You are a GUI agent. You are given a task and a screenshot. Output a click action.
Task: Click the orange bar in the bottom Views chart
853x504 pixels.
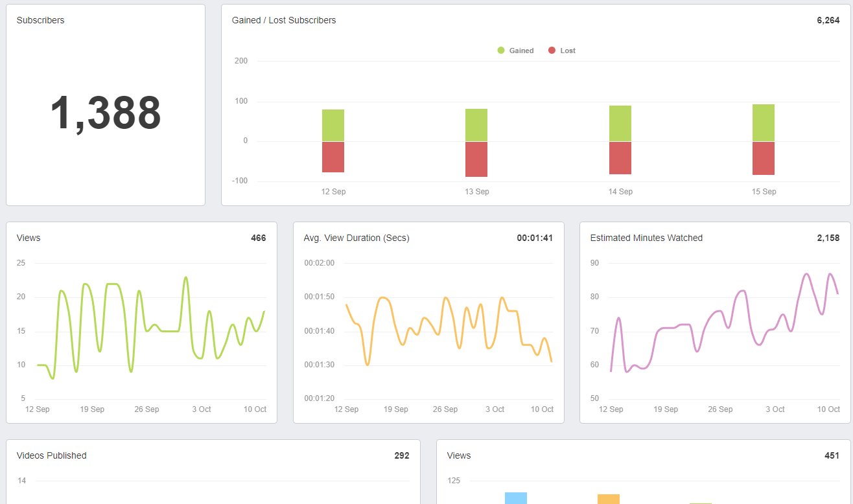[x=608, y=499]
